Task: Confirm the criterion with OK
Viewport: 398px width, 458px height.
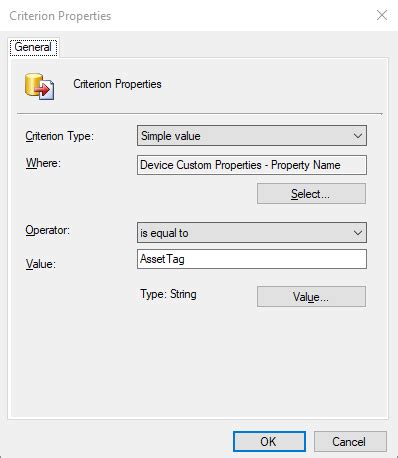Action: [x=269, y=442]
